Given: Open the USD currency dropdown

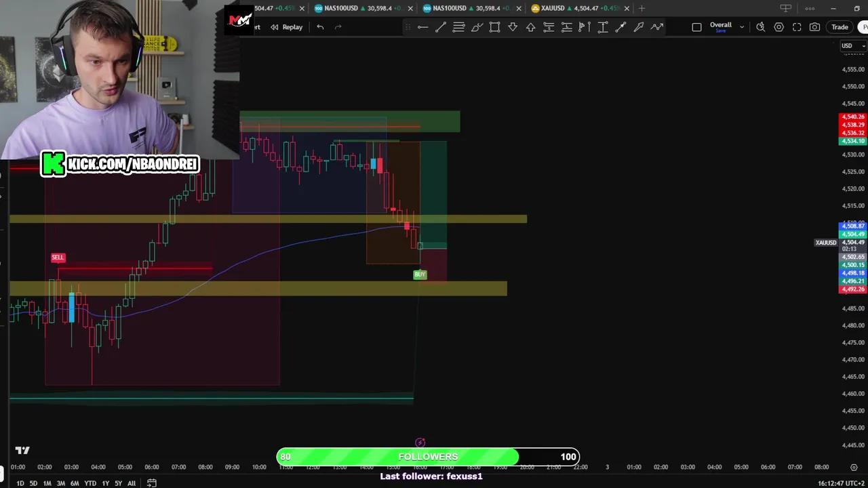Looking at the screenshot, I should click(852, 46).
